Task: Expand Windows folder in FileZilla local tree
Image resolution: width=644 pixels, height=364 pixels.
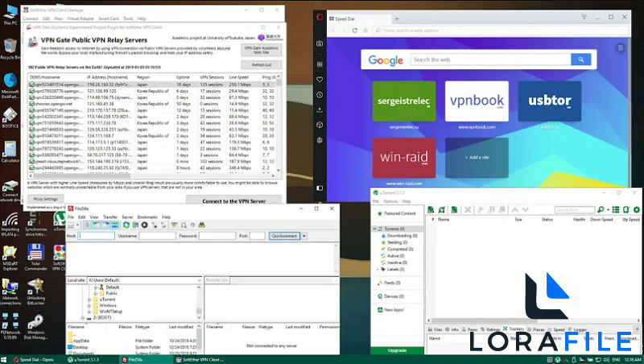Action: 89,306
